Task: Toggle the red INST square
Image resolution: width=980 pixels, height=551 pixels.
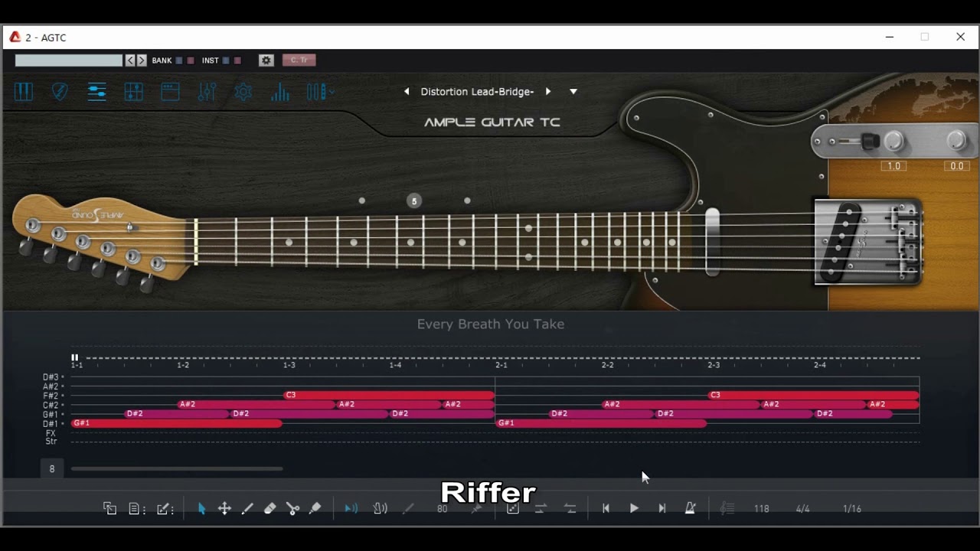Action: tap(237, 60)
